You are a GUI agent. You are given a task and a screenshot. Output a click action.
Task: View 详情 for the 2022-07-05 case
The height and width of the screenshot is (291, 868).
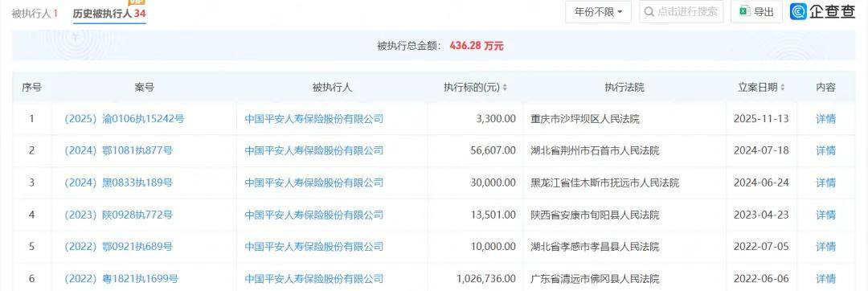(x=826, y=247)
